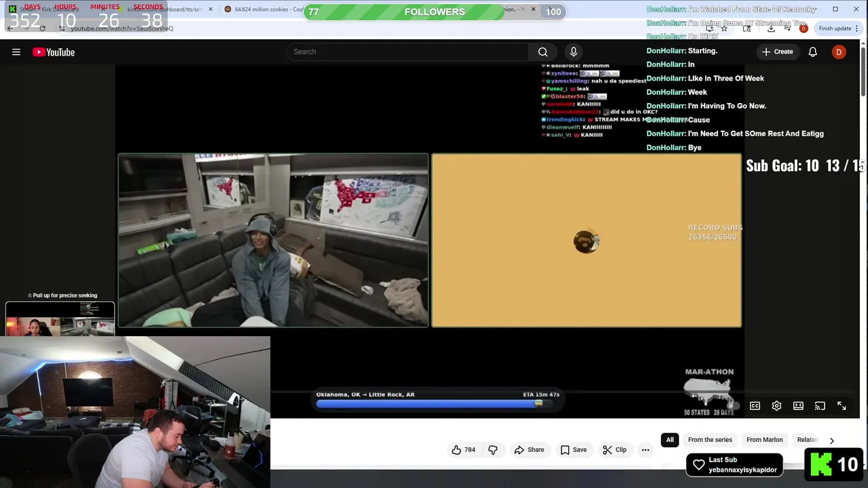The image size is (868, 488).
Task: Open the notifications bell
Action: pos(812,52)
